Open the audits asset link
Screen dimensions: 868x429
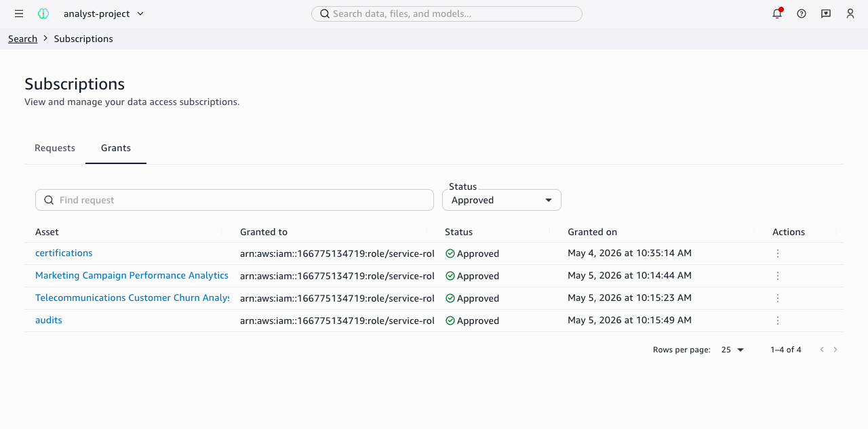coord(49,320)
